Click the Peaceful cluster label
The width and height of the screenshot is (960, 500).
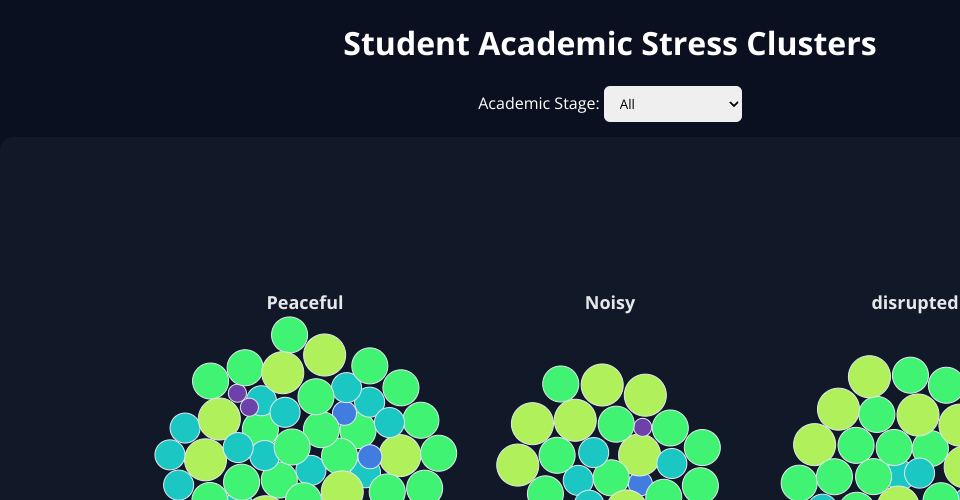click(x=305, y=302)
